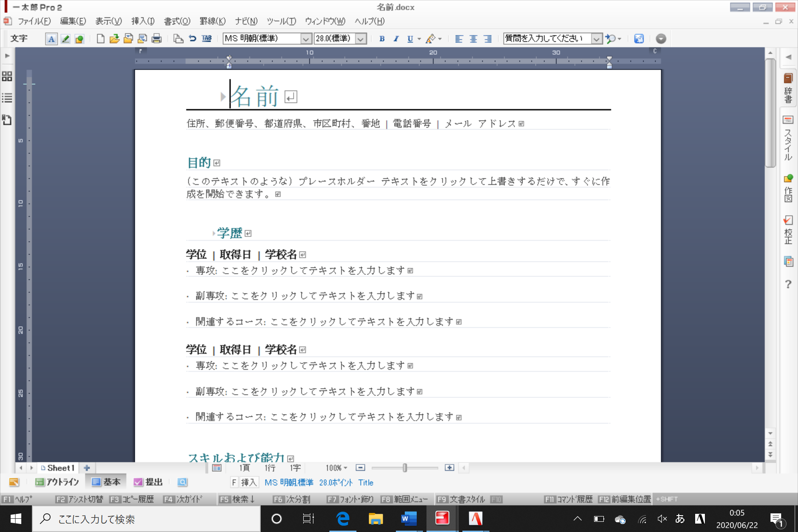Click the 基本 view button
The height and width of the screenshot is (532, 798).
click(x=106, y=482)
